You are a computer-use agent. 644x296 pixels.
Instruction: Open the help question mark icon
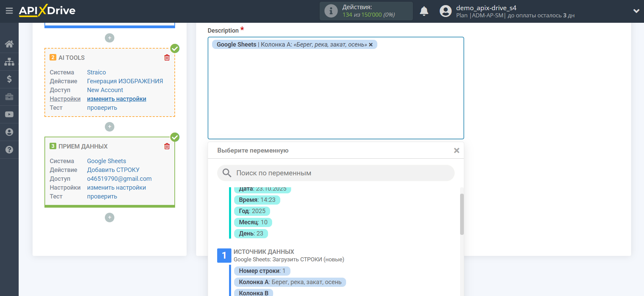click(x=9, y=150)
